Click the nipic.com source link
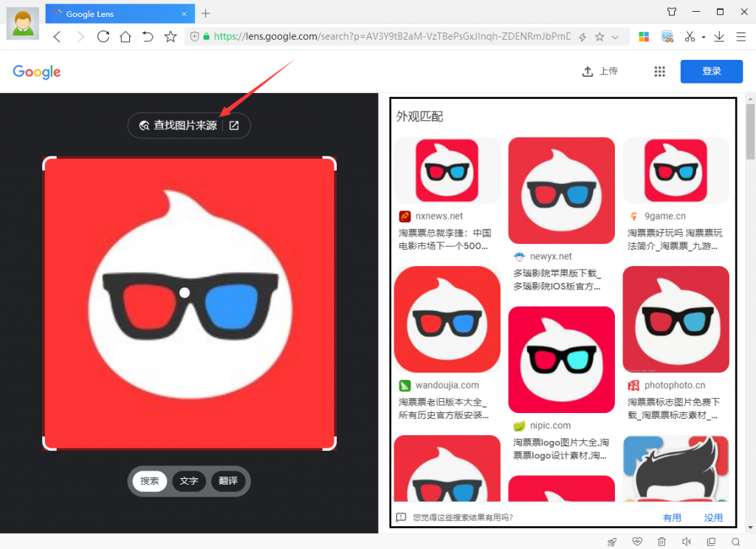Image resolution: width=756 pixels, height=549 pixels. (550, 426)
